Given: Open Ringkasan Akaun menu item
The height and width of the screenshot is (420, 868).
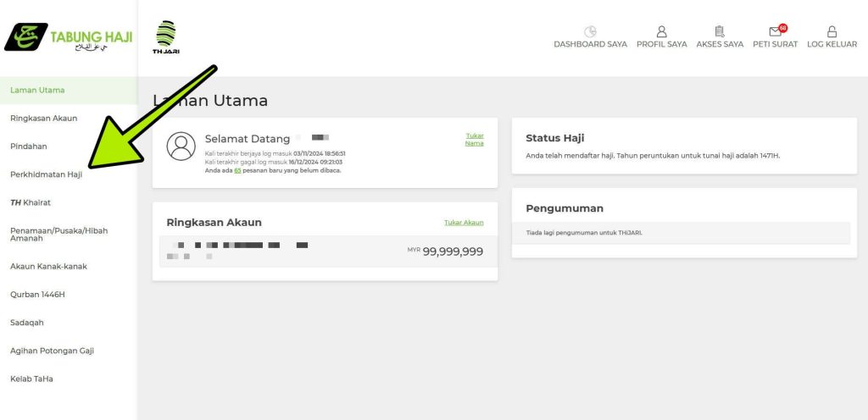Looking at the screenshot, I should point(44,119).
